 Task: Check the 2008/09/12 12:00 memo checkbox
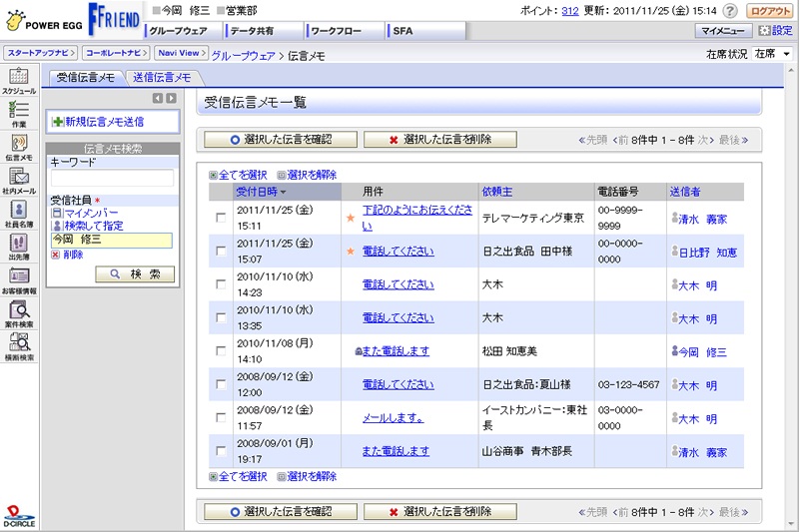point(221,384)
